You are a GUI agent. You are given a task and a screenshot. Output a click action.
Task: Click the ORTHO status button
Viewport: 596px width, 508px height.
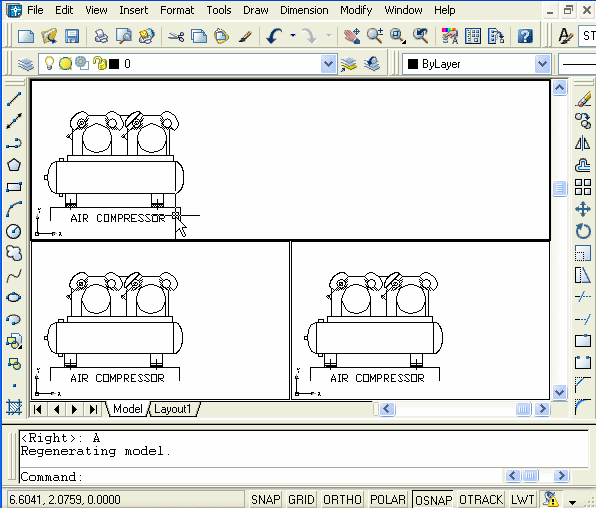(342, 499)
